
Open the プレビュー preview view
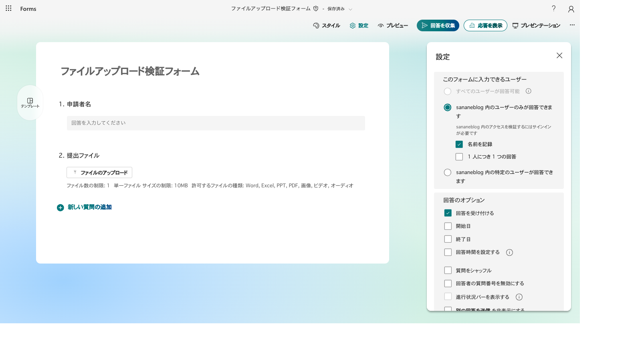(393, 26)
